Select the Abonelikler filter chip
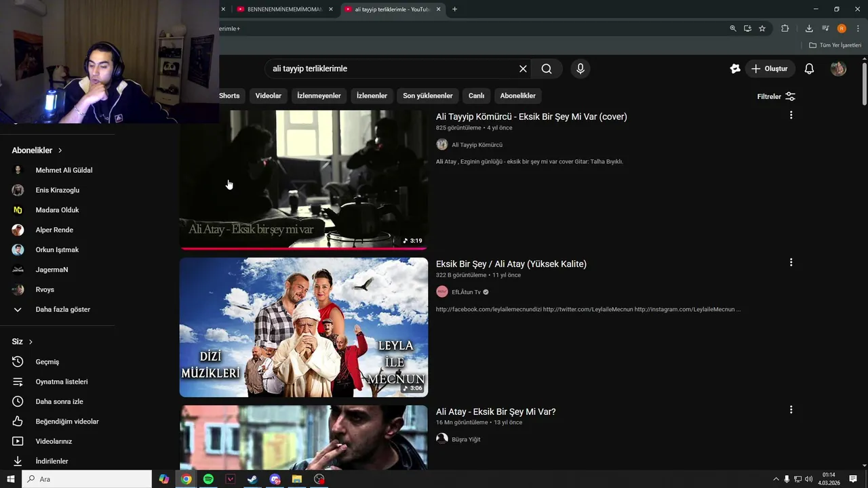The image size is (868, 488). tap(517, 96)
